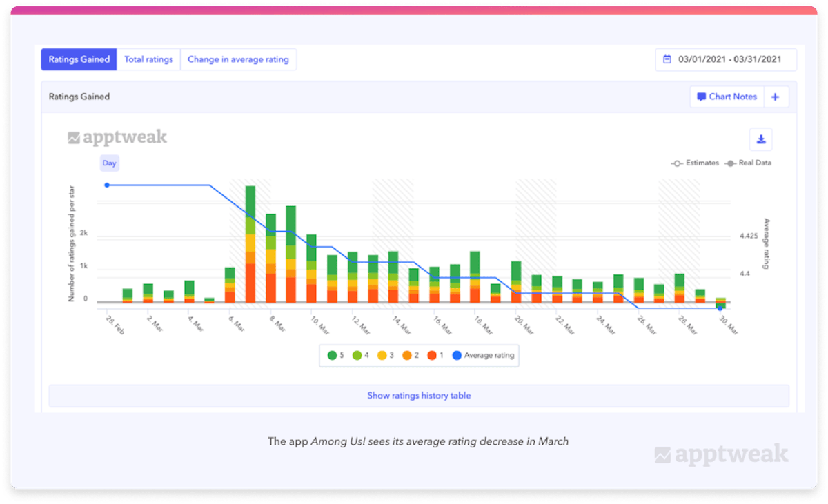Click the download chart icon
The height and width of the screenshot is (504, 828).
click(760, 139)
